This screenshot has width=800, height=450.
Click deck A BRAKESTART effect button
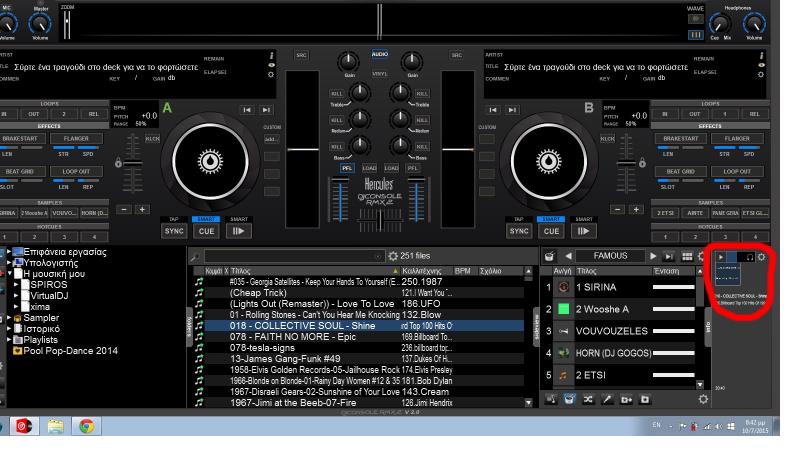click(20, 138)
